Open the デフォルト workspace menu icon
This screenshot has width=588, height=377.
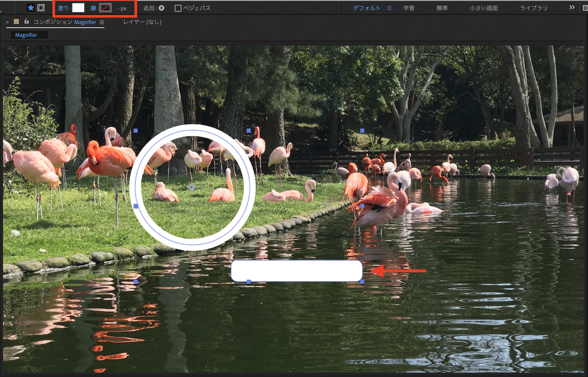[x=389, y=8]
